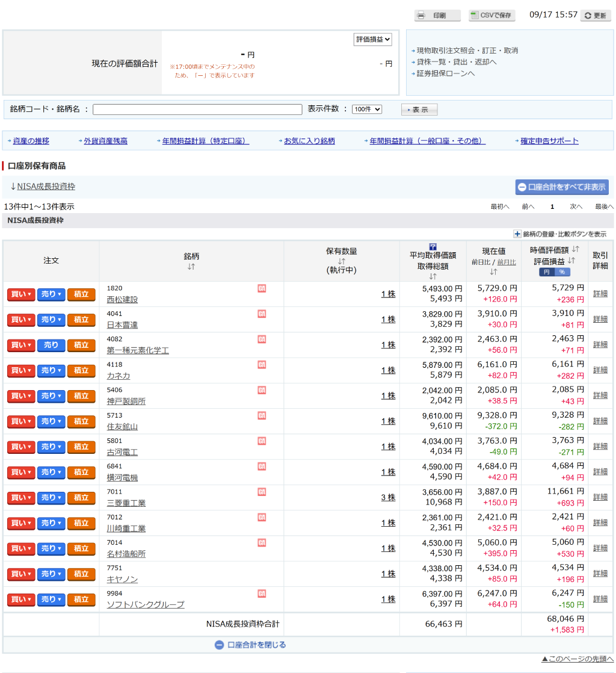Open the 外貨資産残高 navigation link
616x673 pixels.
[105, 141]
